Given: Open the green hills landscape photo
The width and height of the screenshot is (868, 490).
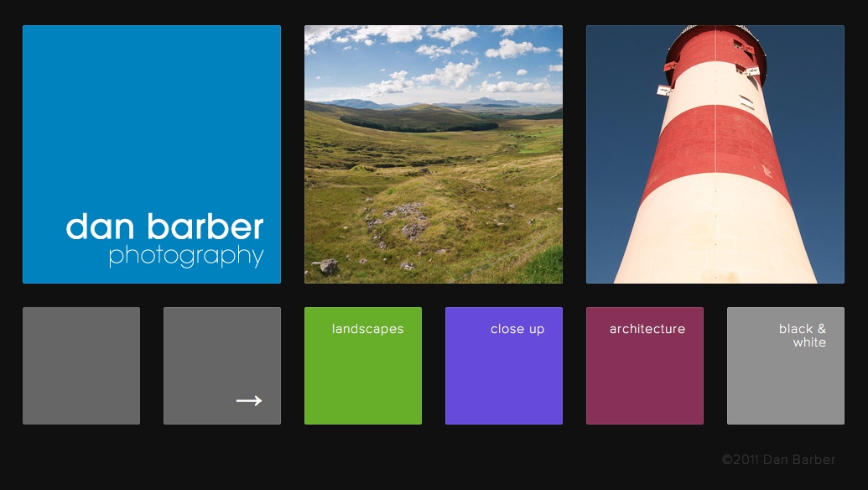Looking at the screenshot, I should point(434,154).
